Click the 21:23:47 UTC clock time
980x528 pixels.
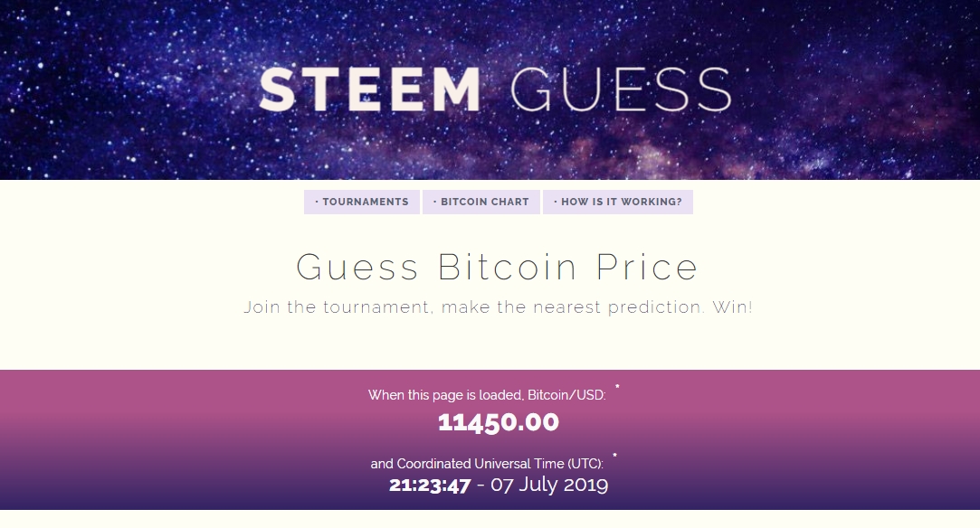[x=430, y=485]
